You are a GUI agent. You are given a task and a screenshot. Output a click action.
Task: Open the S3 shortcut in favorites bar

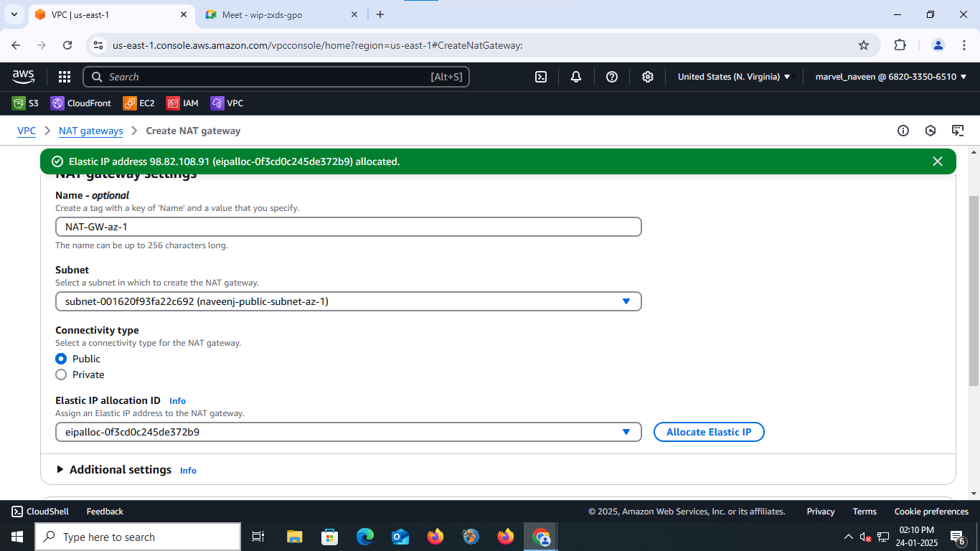pyautogui.click(x=25, y=103)
